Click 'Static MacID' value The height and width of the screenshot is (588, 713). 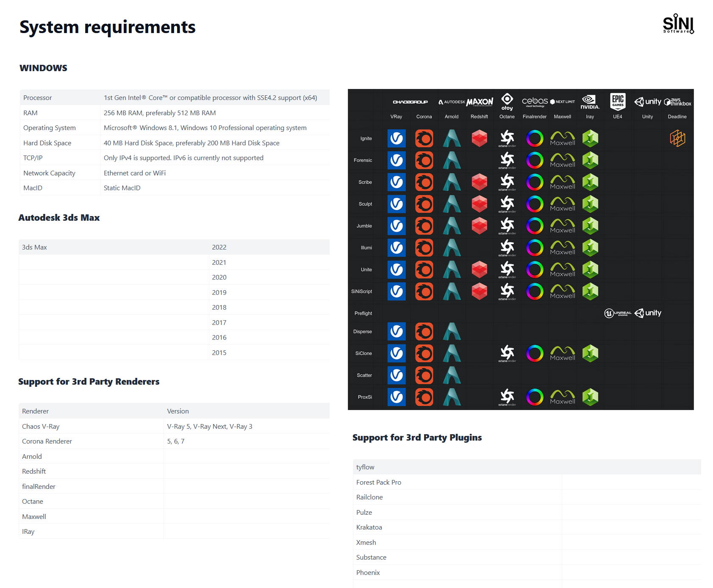click(x=122, y=188)
